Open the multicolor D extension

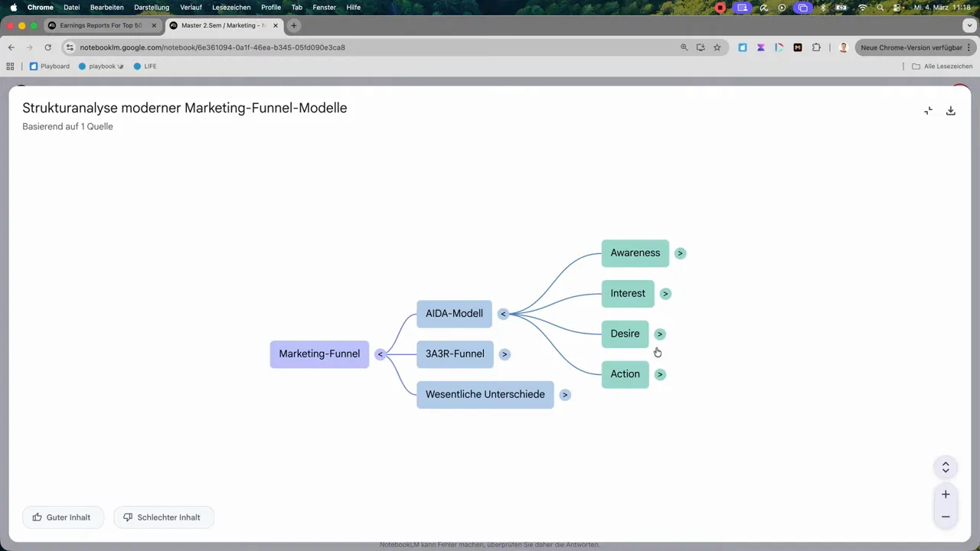pyautogui.click(x=779, y=47)
